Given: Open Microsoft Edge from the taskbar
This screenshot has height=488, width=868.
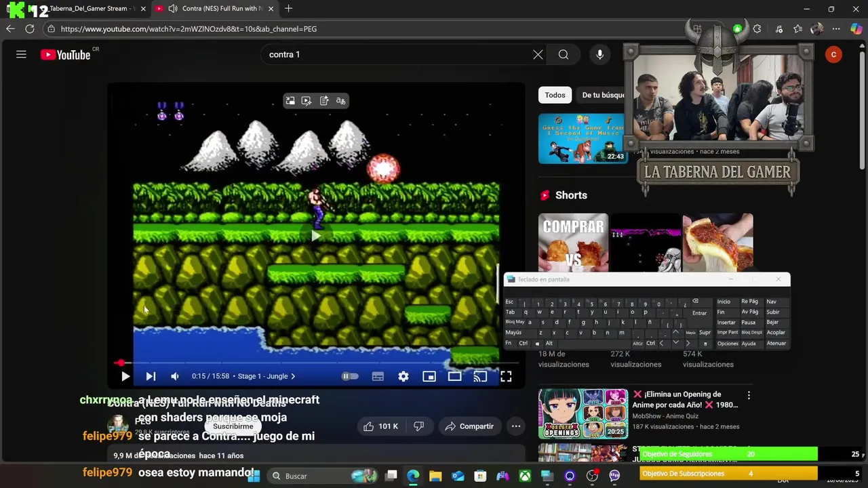Looking at the screenshot, I should click(x=413, y=476).
